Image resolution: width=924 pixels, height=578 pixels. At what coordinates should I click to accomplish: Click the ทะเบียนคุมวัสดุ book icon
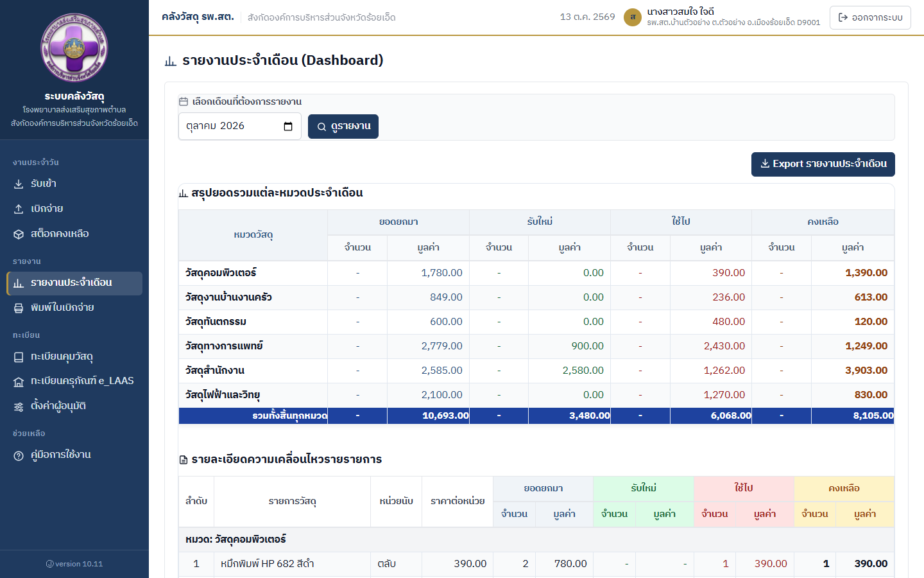19,357
